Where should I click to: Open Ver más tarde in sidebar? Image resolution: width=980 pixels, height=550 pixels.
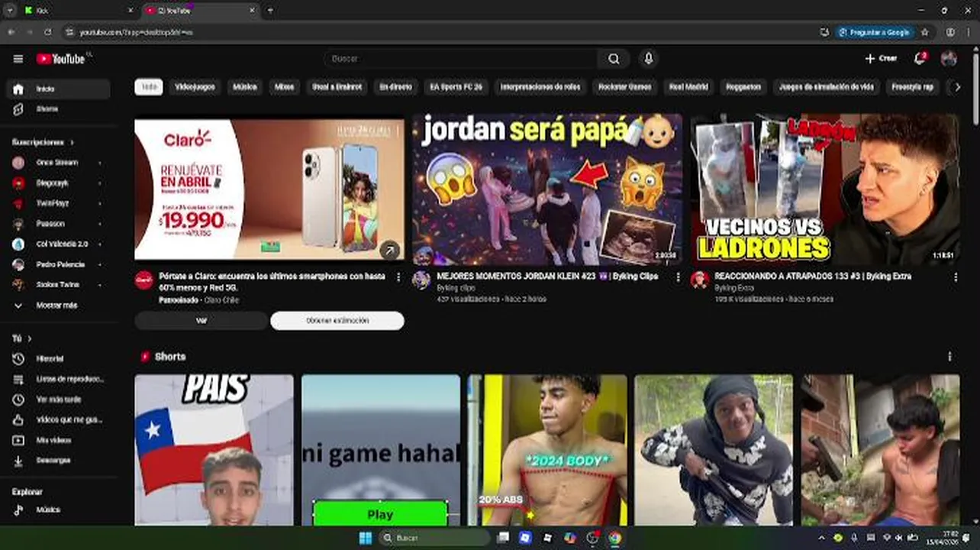pyautogui.click(x=58, y=400)
